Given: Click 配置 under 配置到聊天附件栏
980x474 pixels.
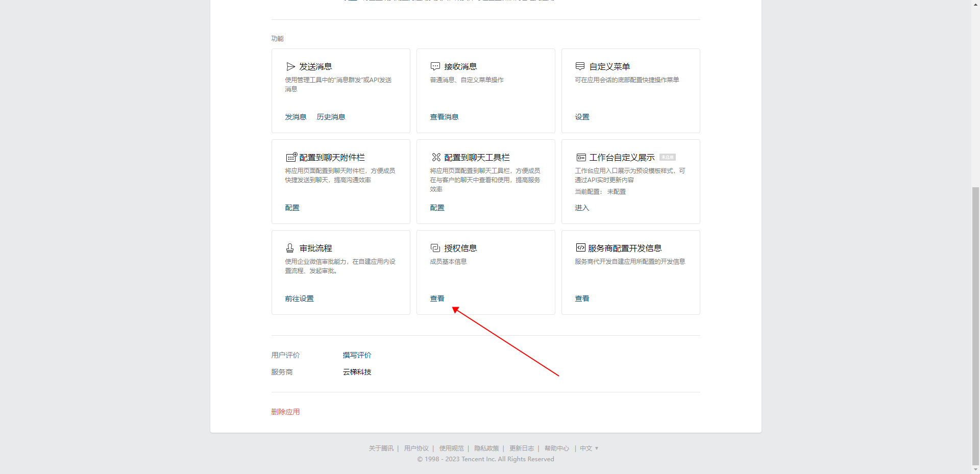Looking at the screenshot, I should point(292,208).
